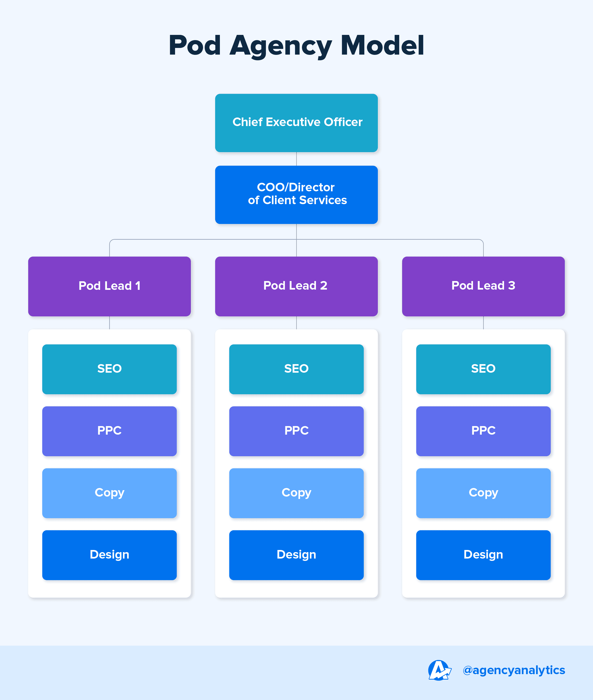Screen dimensions: 593x700
Task: Select the COO/Director of Client Services box
Action: [296, 194]
